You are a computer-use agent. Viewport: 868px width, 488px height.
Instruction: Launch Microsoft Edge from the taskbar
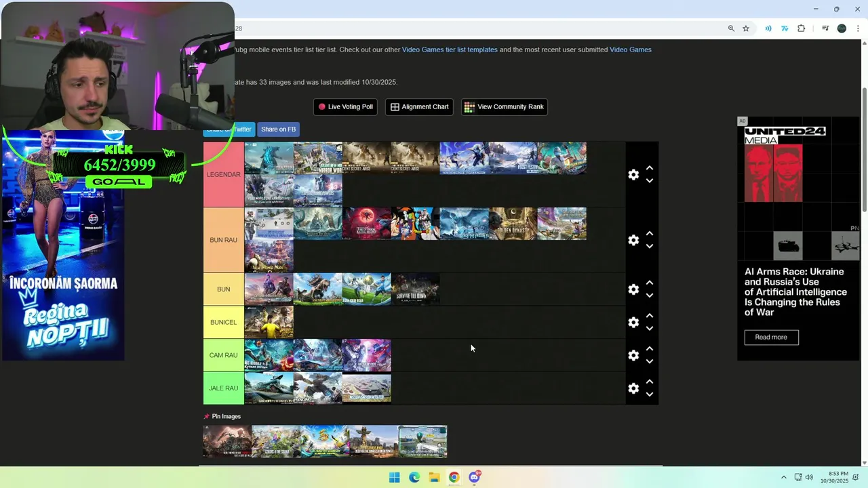(x=414, y=477)
